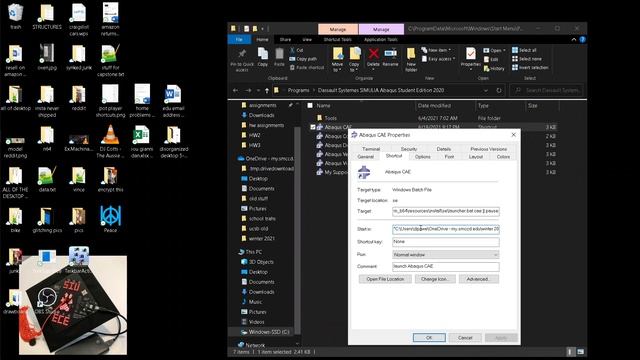The width and height of the screenshot is (640, 360).
Task: Click the Refresh icon next to address bar
Action: (x=498, y=90)
